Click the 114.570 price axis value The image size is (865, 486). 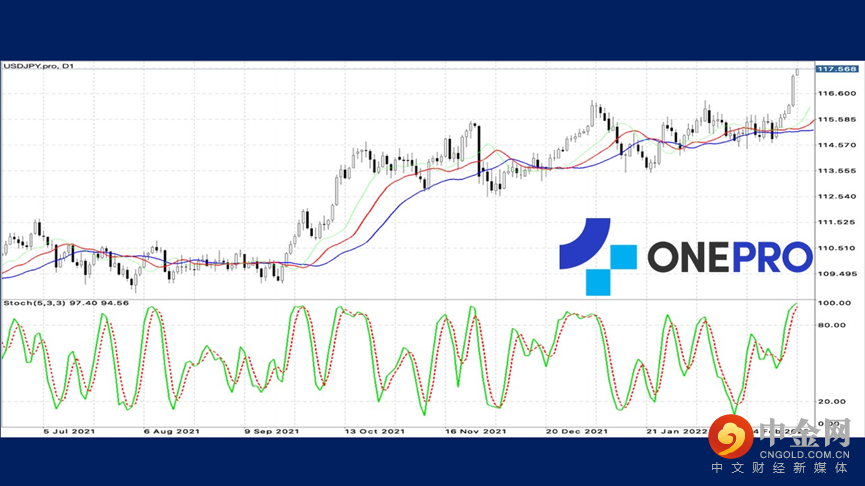tap(837, 145)
